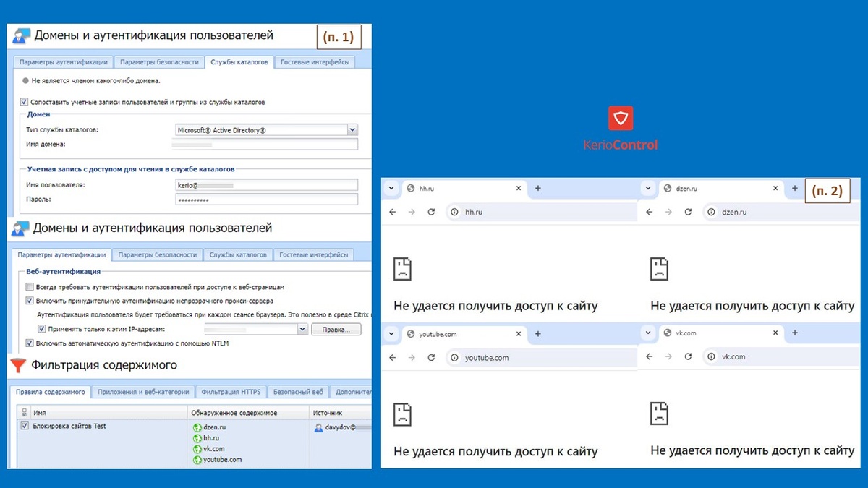Close the youtube.com browser tab
This screenshot has height=488, width=868.
pos(518,334)
